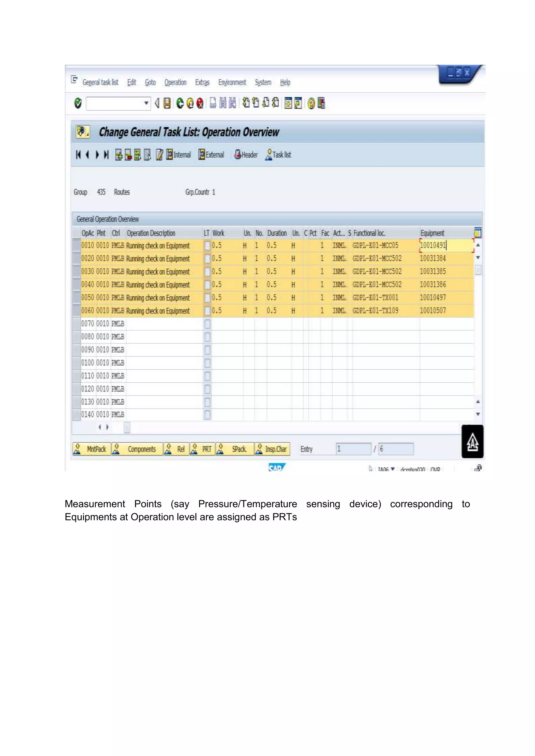Tick the LT checkbox for operation 0070
Screen dimensions: 535x756
coord(207,324)
